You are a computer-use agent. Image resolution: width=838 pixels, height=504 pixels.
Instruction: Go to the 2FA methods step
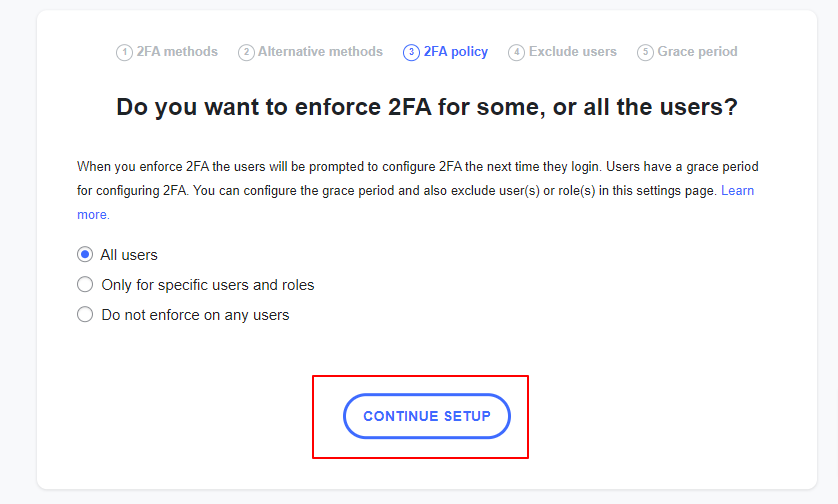pos(177,52)
